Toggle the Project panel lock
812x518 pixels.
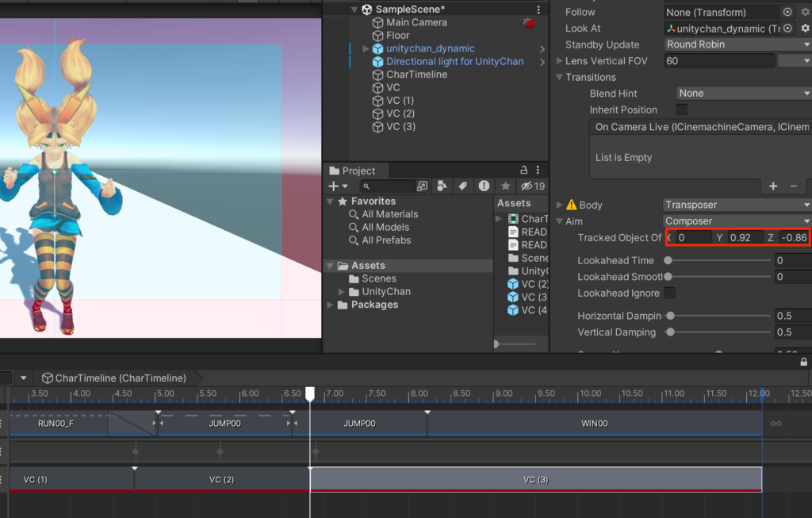coord(523,170)
